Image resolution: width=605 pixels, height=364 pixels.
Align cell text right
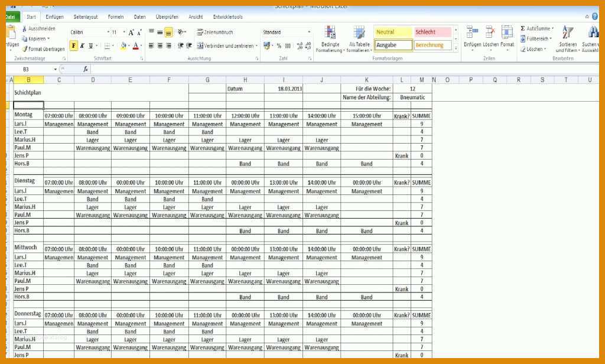[x=168, y=45]
